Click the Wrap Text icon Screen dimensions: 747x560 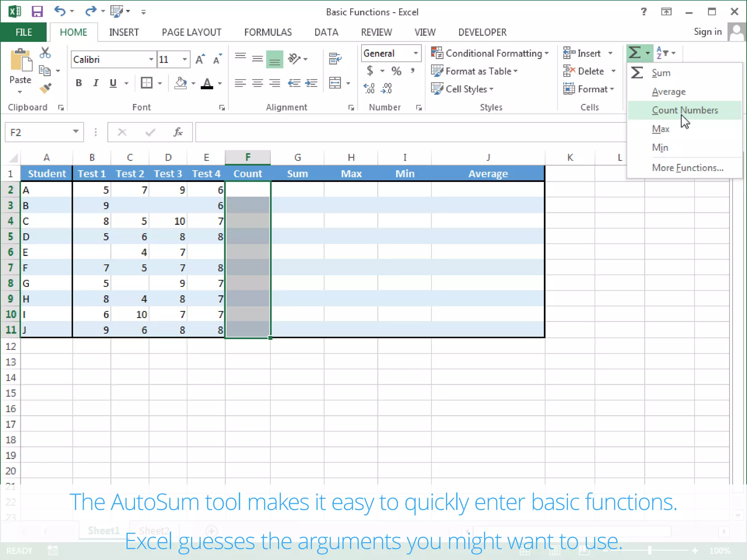[335, 58]
